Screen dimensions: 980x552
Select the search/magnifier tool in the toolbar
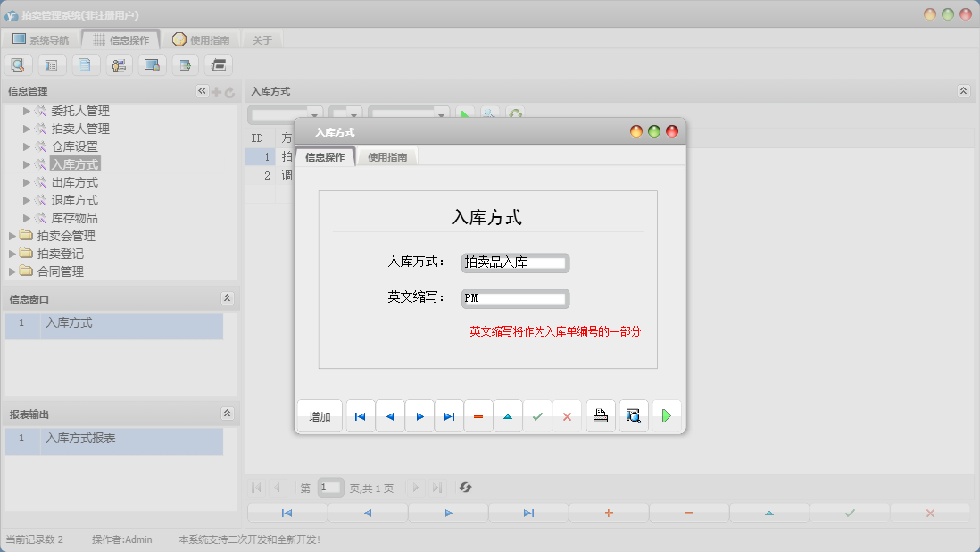pyautogui.click(x=18, y=64)
